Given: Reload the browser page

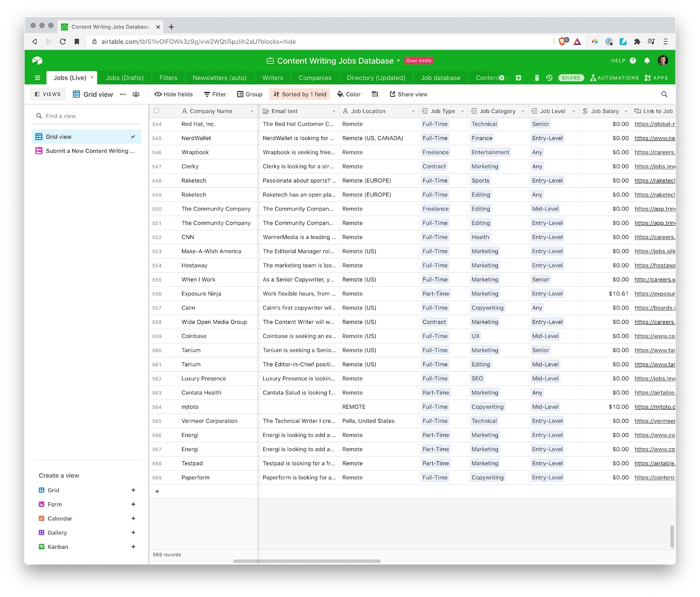Looking at the screenshot, I should click(63, 42).
